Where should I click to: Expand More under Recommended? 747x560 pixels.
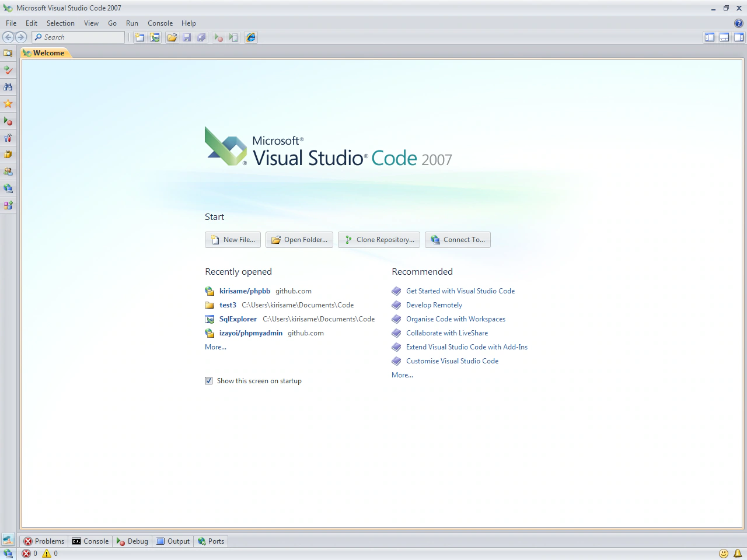click(402, 375)
